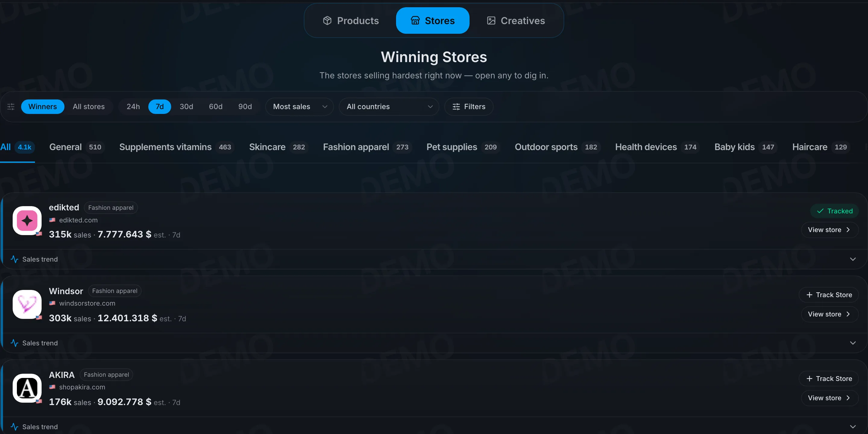Viewport: 868px width, 434px height.
Task: Select the Health devices category tab
Action: 657,147
